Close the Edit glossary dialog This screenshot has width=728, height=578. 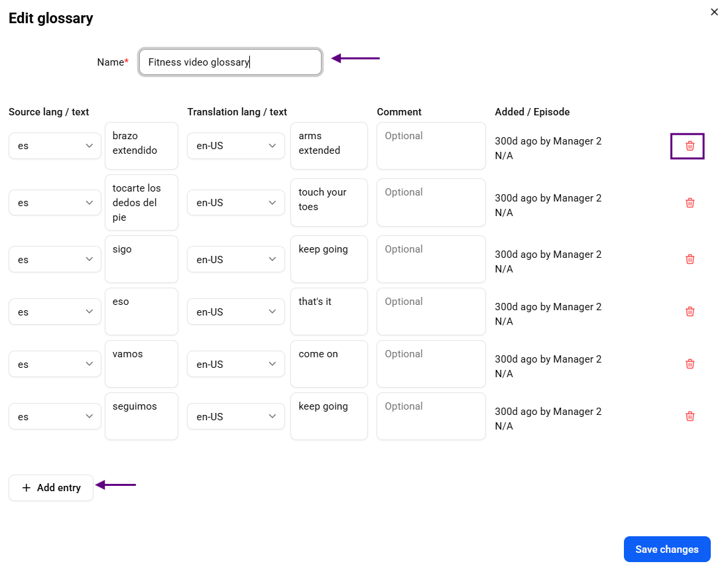714,12
